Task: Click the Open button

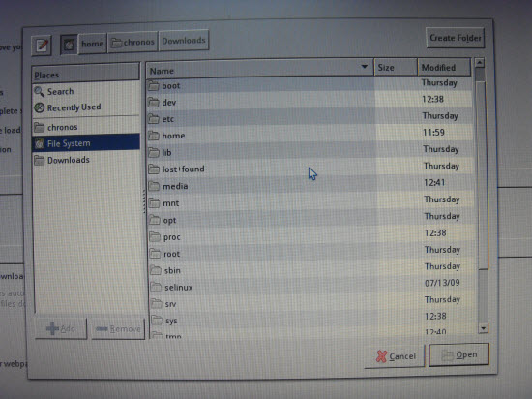Action: point(459,354)
